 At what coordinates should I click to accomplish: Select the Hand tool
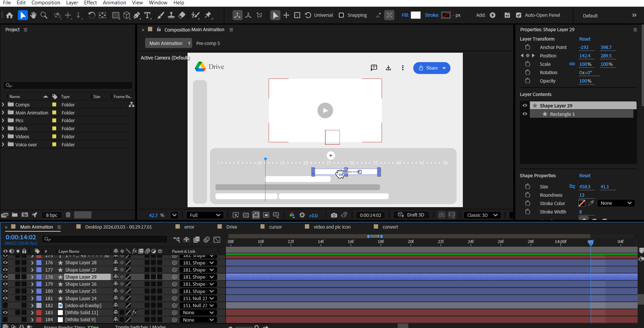click(33, 15)
